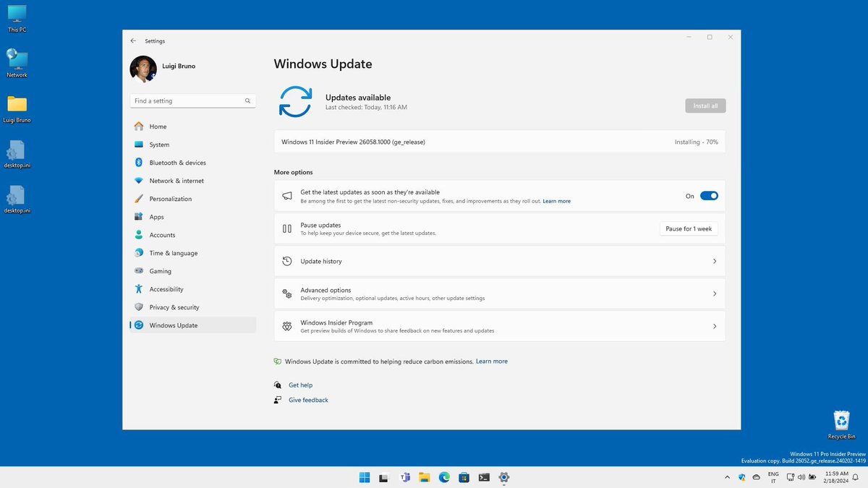
Task: Turn off get latest updates toggle
Action: [x=709, y=196]
